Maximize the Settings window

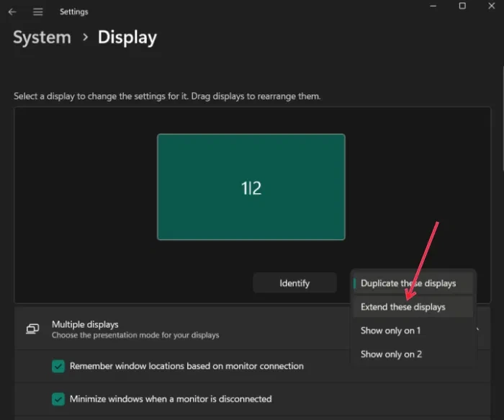tap(462, 6)
